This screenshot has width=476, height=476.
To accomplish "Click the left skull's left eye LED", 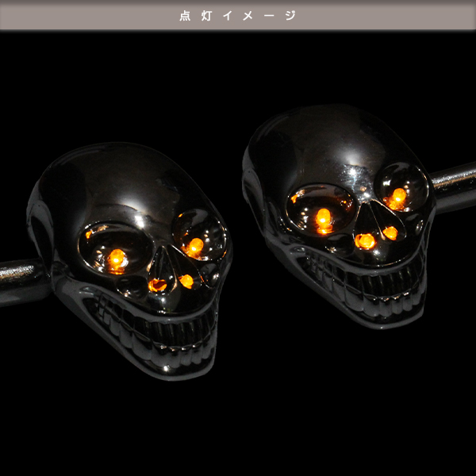I will [117, 258].
